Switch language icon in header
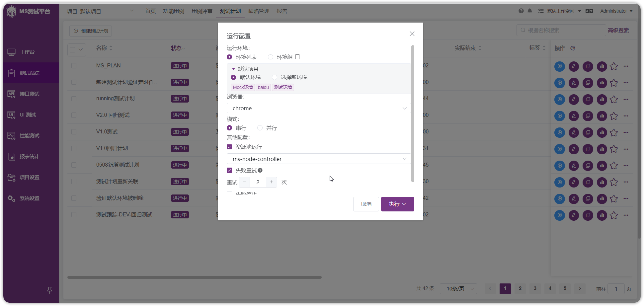 [589, 11]
